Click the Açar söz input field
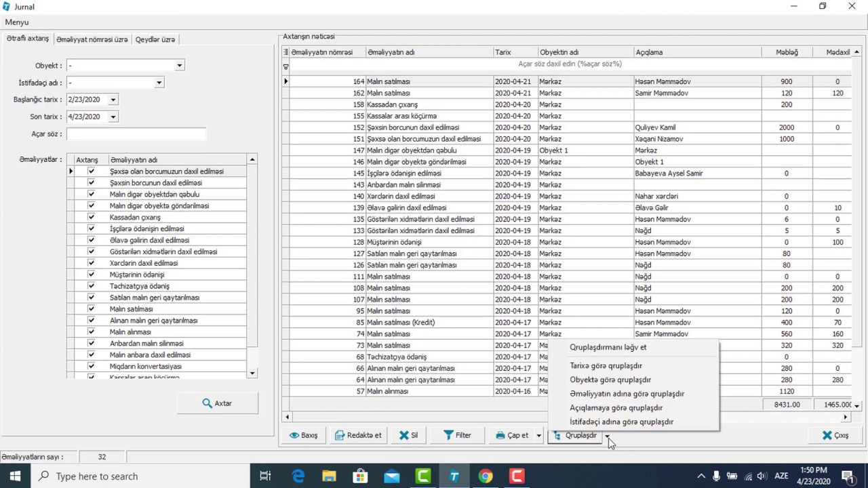The height and width of the screenshot is (488, 868). pyautogui.click(x=136, y=134)
